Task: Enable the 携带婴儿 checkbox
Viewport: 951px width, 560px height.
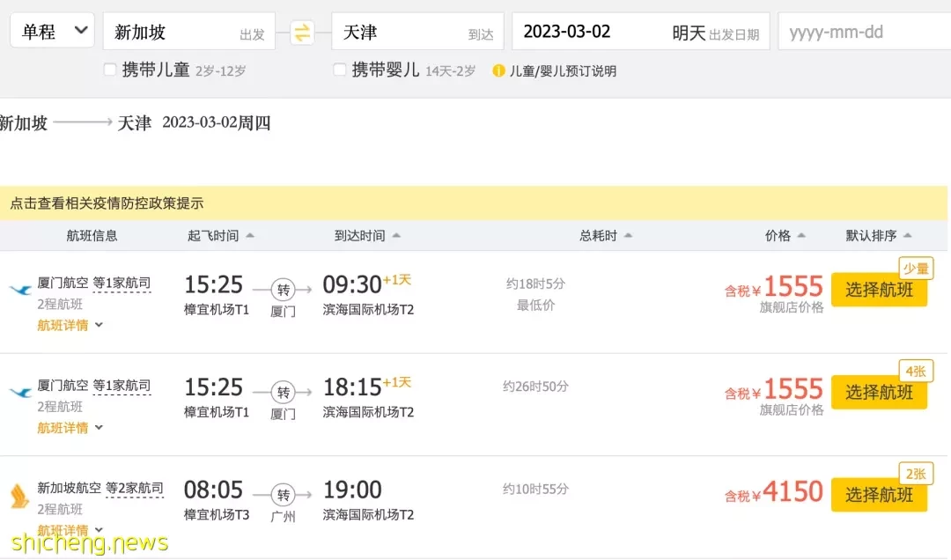Action: coord(340,70)
